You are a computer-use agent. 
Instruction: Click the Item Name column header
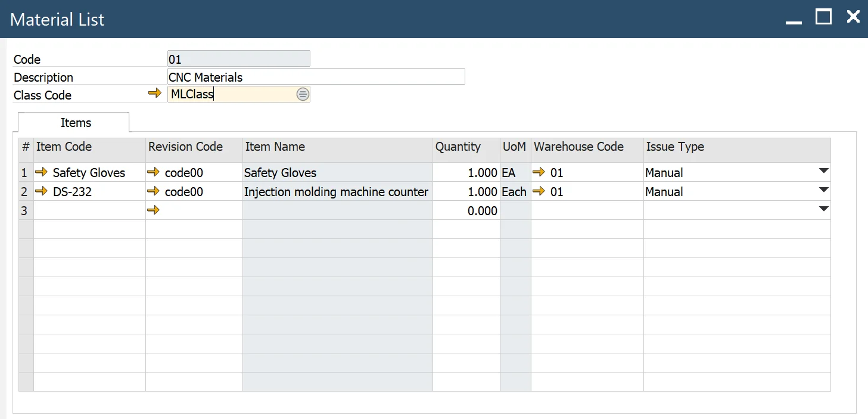275,147
